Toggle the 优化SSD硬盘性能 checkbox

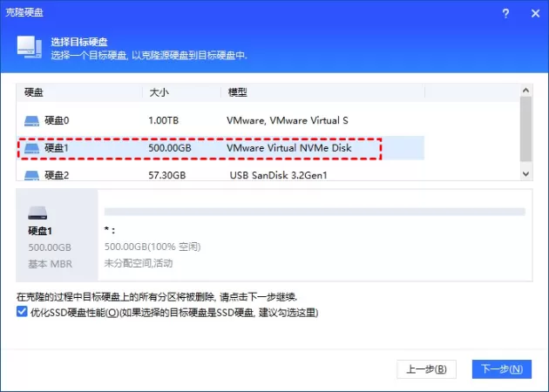(22, 311)
